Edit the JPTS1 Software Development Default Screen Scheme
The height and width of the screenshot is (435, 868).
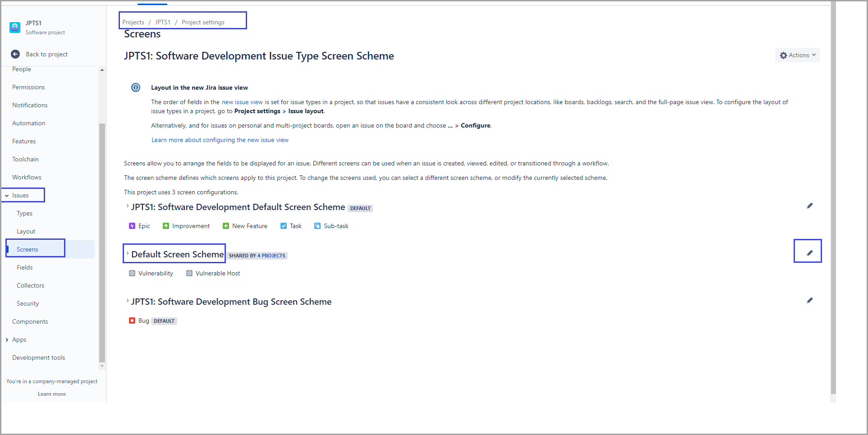(810, 206)
